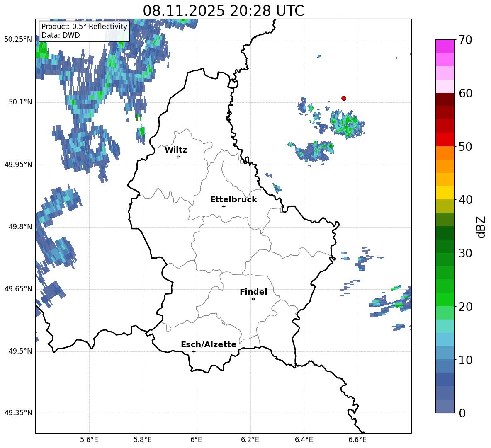Click the 'Data: DWD' text

click(x=61, y=35)
